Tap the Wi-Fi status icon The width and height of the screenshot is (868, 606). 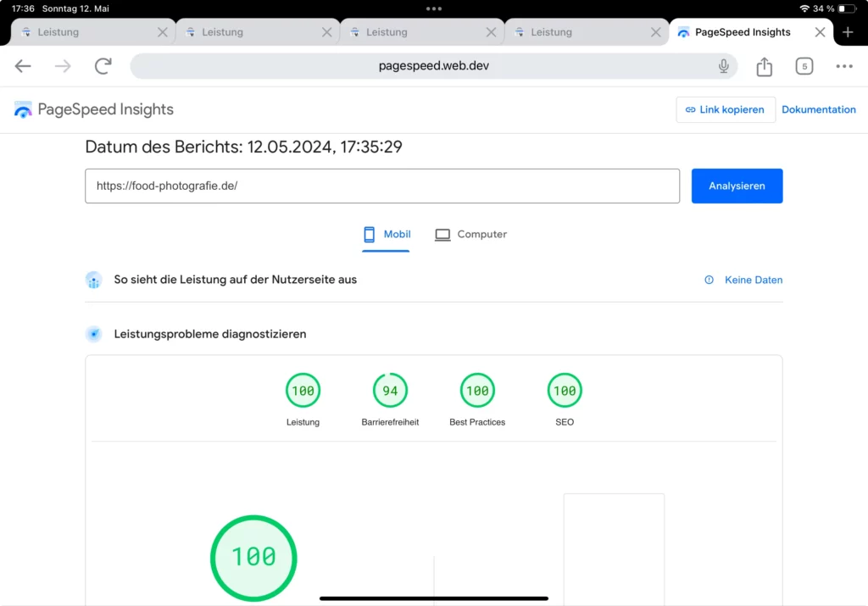pyautogui.click(x=804, y=8)
